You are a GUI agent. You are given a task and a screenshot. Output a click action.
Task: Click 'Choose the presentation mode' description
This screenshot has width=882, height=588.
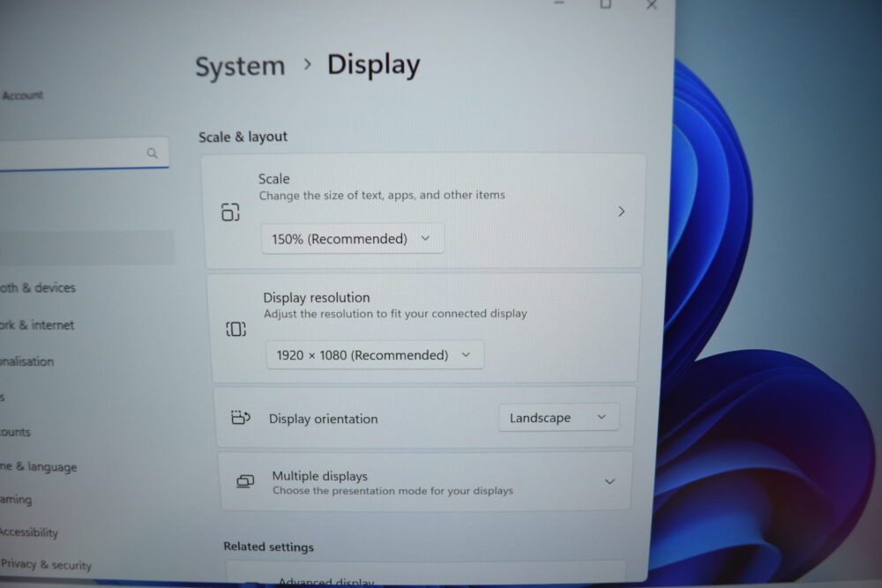392,491
